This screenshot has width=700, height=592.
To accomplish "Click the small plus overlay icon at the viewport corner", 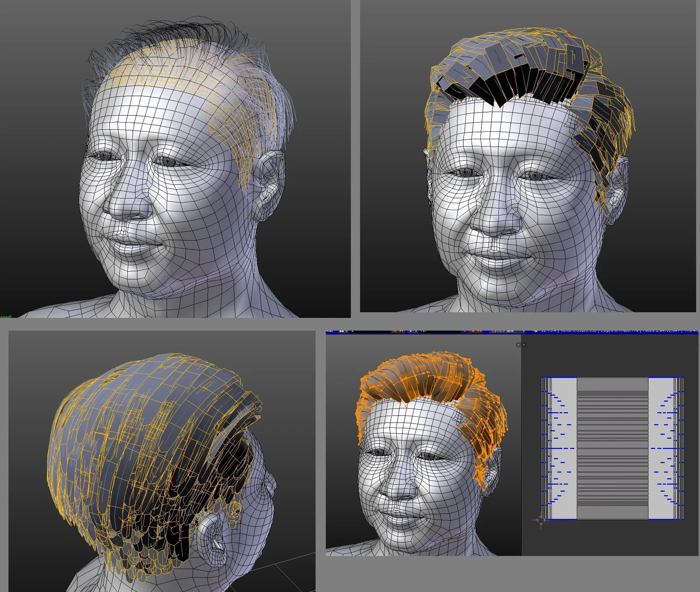I will [518, 345].
